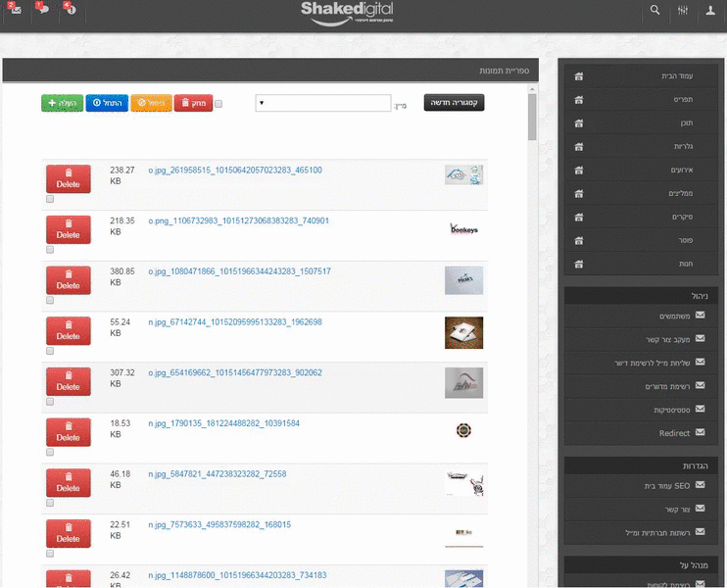Click the house icon beside גלריות

(x=579, y=147)
